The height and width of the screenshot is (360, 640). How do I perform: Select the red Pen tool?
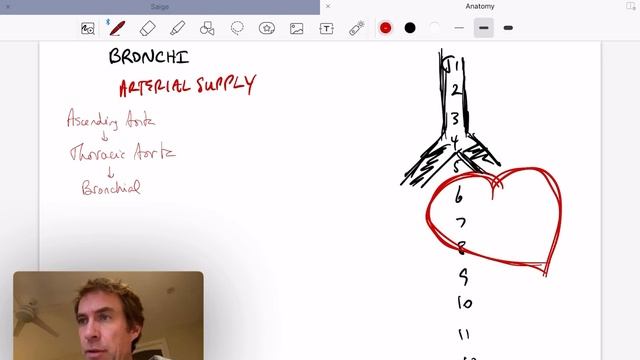[x=117, y=28]
